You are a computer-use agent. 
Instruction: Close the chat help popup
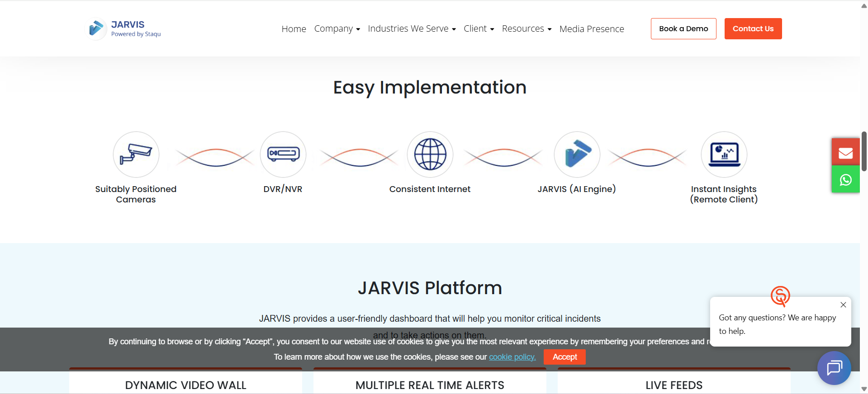coord(843,305)
